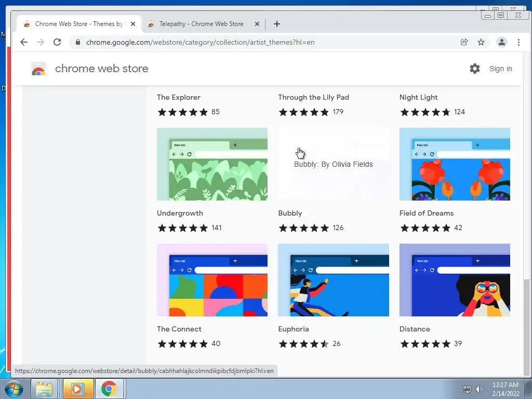
Task: Click the Bubbly title text
Action: click(290, 213)
